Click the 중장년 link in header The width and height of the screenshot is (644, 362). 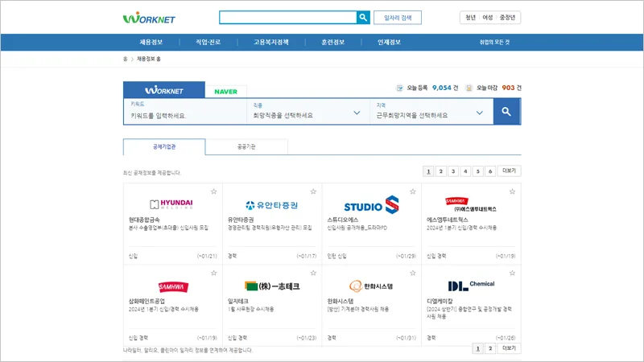[x=507, y=17]
